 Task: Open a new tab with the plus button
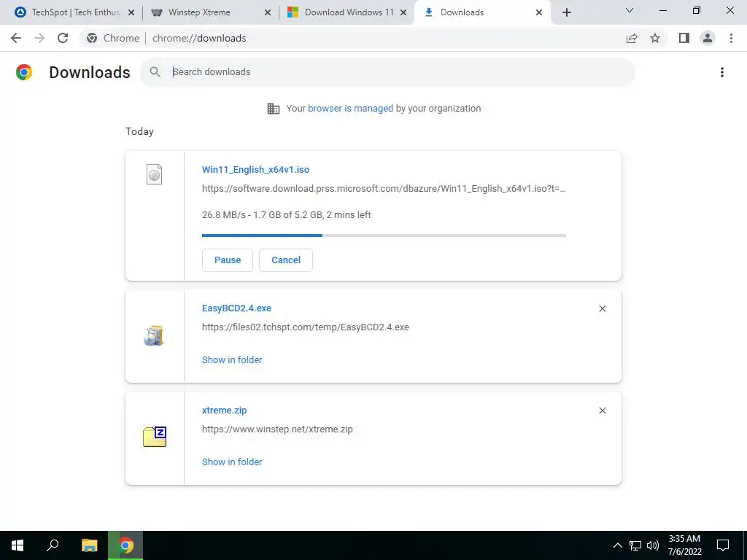[566, 12]
